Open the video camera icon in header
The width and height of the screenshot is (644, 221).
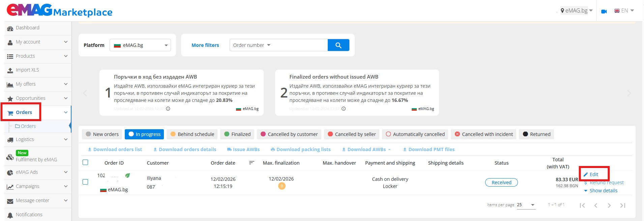pyautogui.click(x=604, y=11)
